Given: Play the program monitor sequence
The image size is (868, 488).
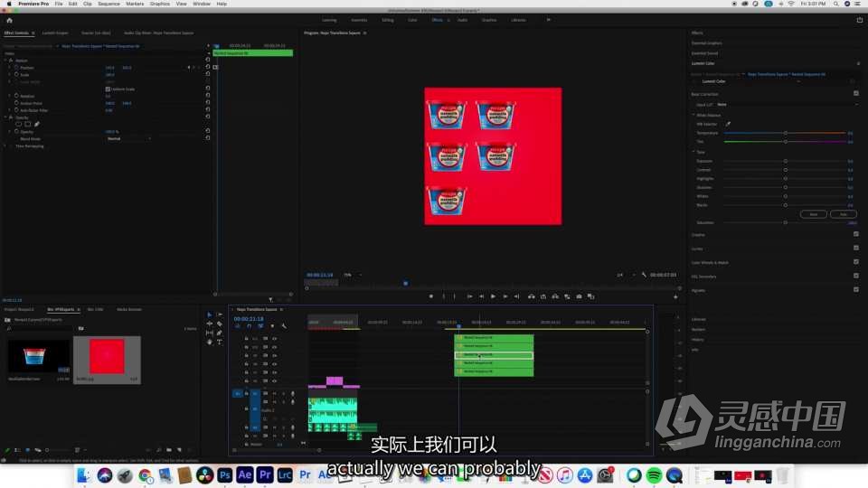Looking at the screenshot, I should click(494, 296).
